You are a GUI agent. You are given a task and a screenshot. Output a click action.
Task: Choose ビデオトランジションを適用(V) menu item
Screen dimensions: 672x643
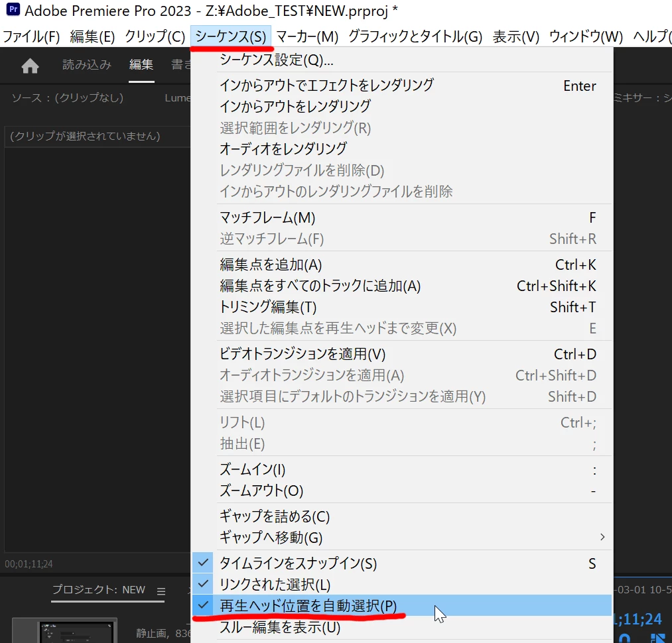[x=402, y=354]
